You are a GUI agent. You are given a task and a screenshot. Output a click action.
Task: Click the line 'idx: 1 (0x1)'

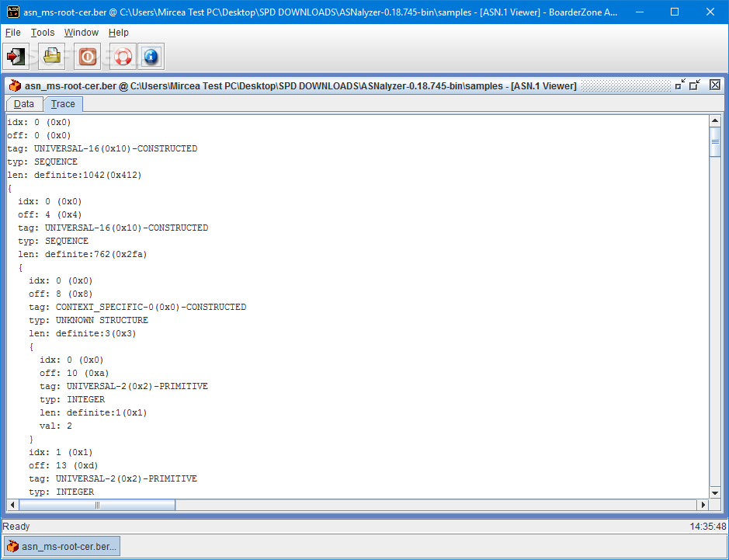click(x=61, y=452)
